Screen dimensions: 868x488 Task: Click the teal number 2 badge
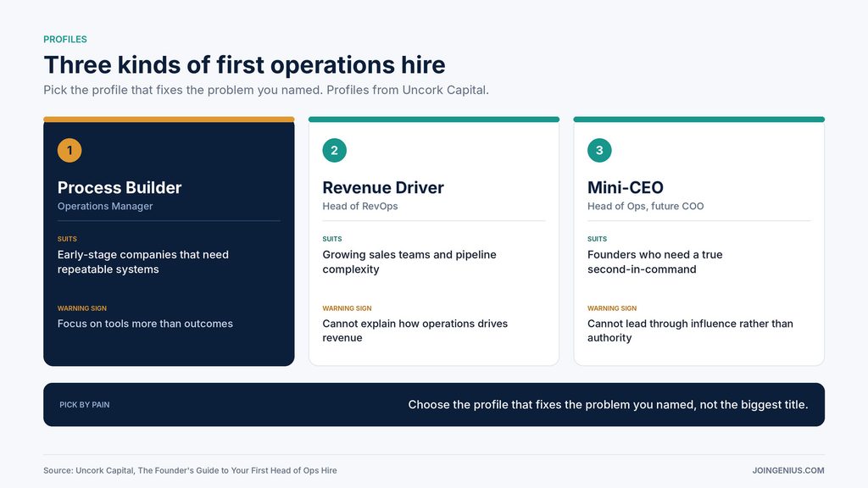pos(334,151)
